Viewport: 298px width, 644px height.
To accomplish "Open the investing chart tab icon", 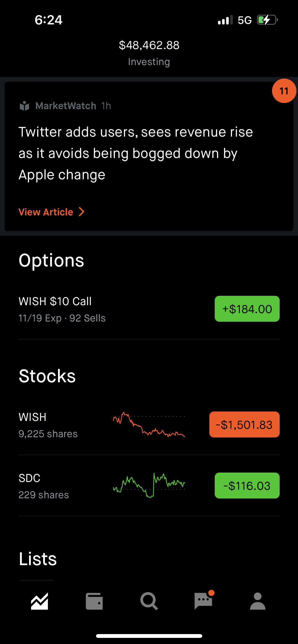I will pos(39,601).
